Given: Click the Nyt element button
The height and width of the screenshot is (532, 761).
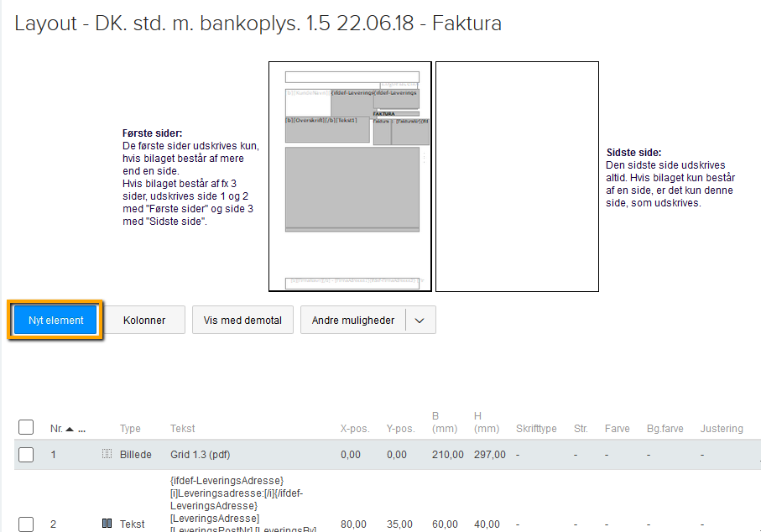Looking at the screenshot, I should [54, 320].
